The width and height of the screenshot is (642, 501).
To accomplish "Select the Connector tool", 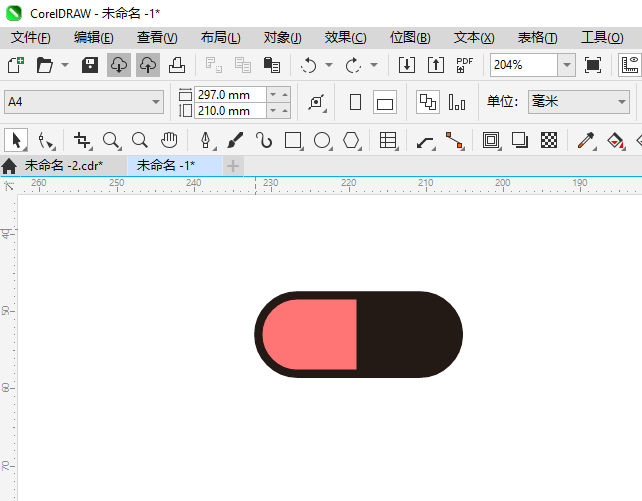I will pyautogui.click(x=454, y=140).
